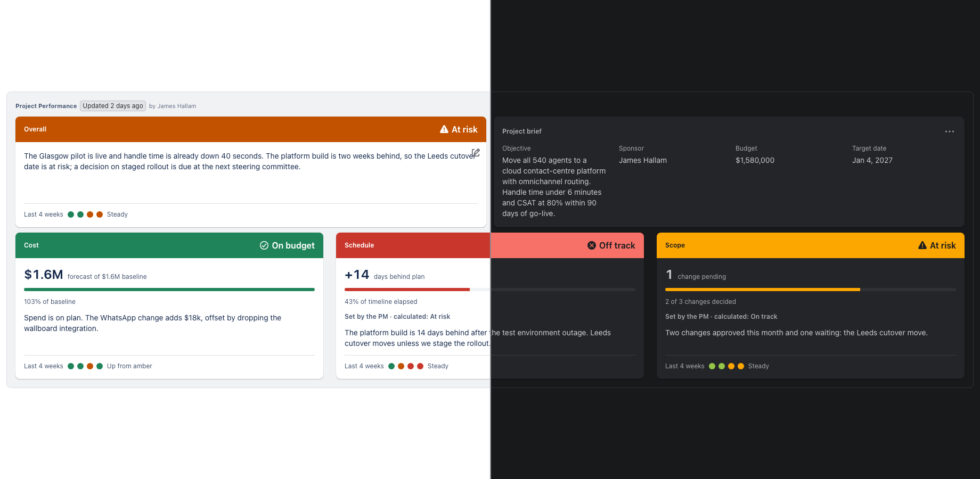Click the orange dot in Cost trend
This screenshot has height=479, width=980.
pyautogui.click(x=90, y=366)
